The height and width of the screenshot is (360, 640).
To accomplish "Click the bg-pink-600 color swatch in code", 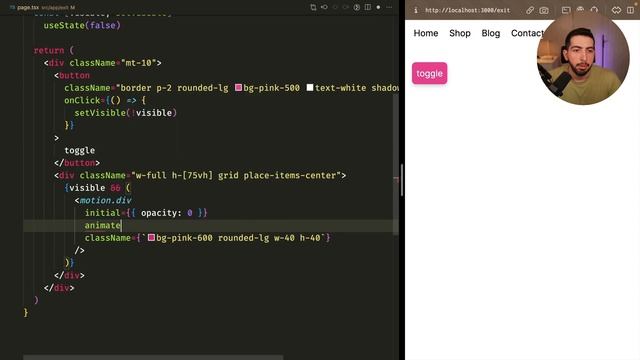I will (151, 238).
